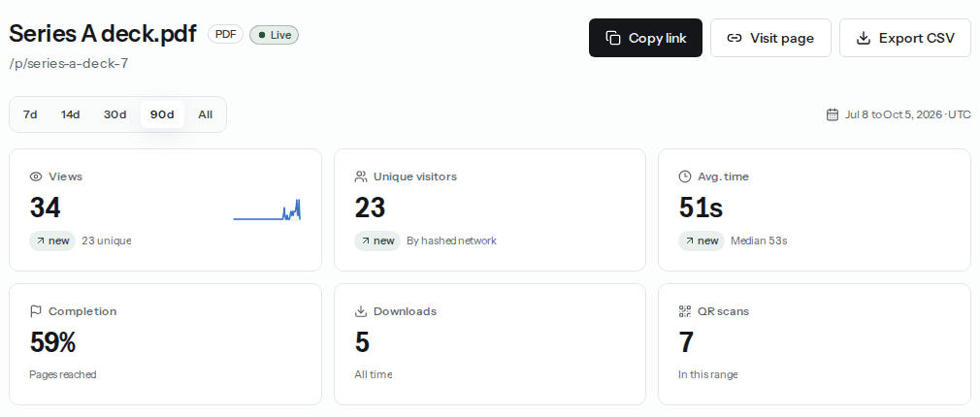Click the download arrow in Export CSV
This screenshot has height=417, width=980.
coord(864,38)
